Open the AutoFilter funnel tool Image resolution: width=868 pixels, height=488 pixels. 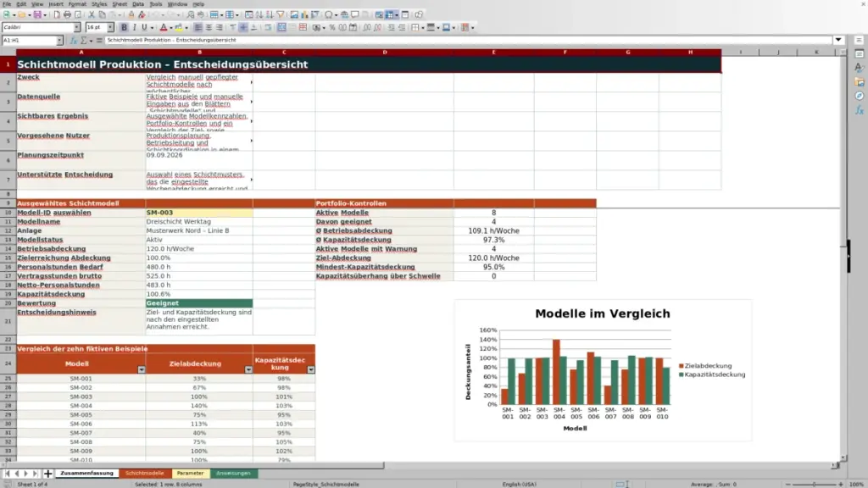[x=280, y=15]
